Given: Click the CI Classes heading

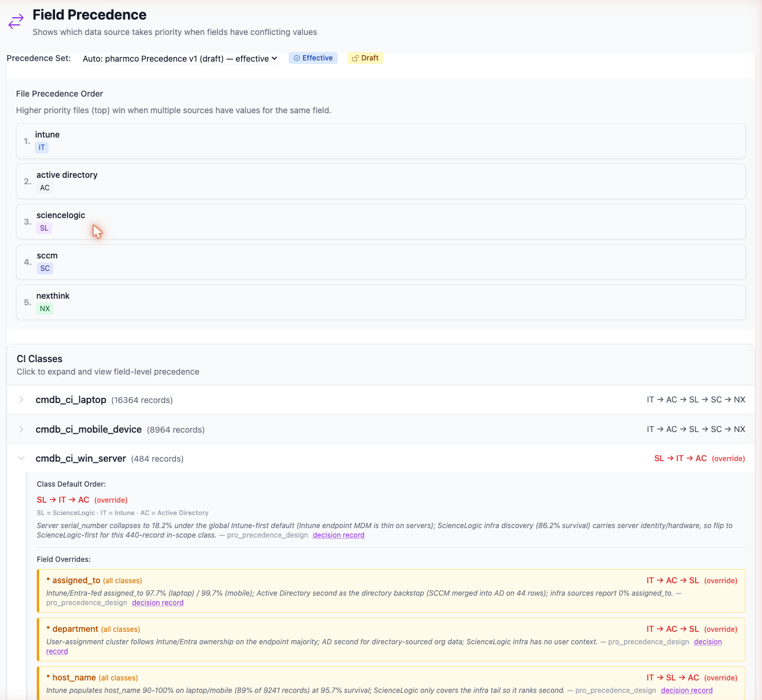Looking at the screenshot, I should 40,359.
